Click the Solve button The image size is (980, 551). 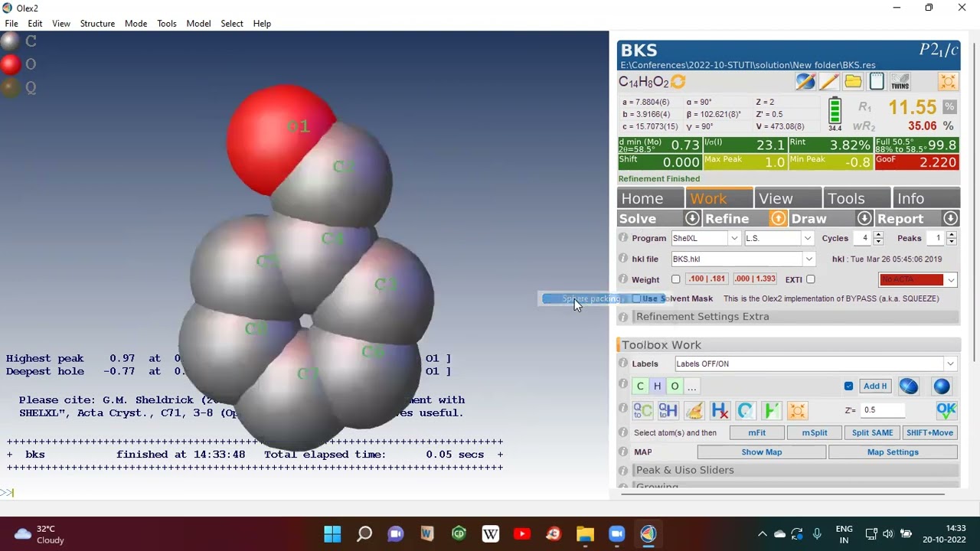[649, 219]
